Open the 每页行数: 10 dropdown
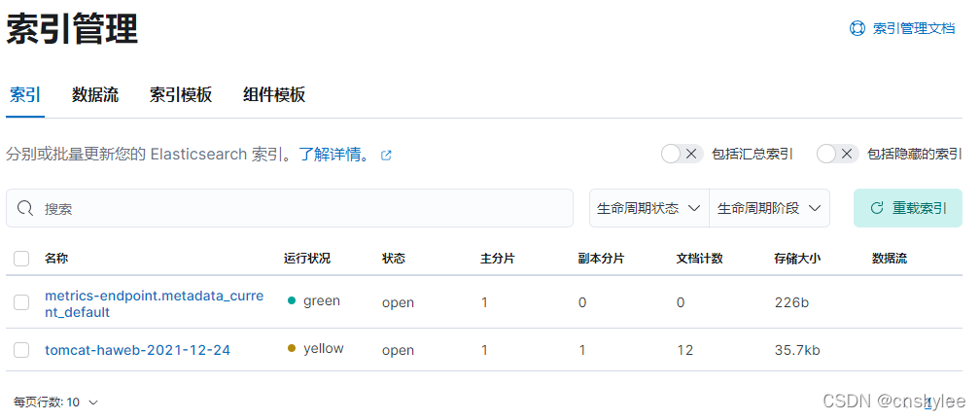The image size is (980, 420). (x=55, y=402)
